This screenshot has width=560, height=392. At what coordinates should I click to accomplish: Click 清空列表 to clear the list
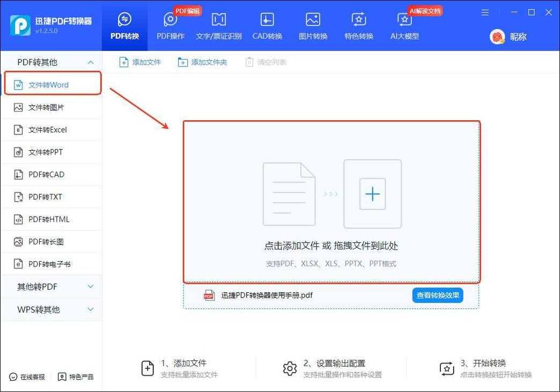[x=267, y=62]
